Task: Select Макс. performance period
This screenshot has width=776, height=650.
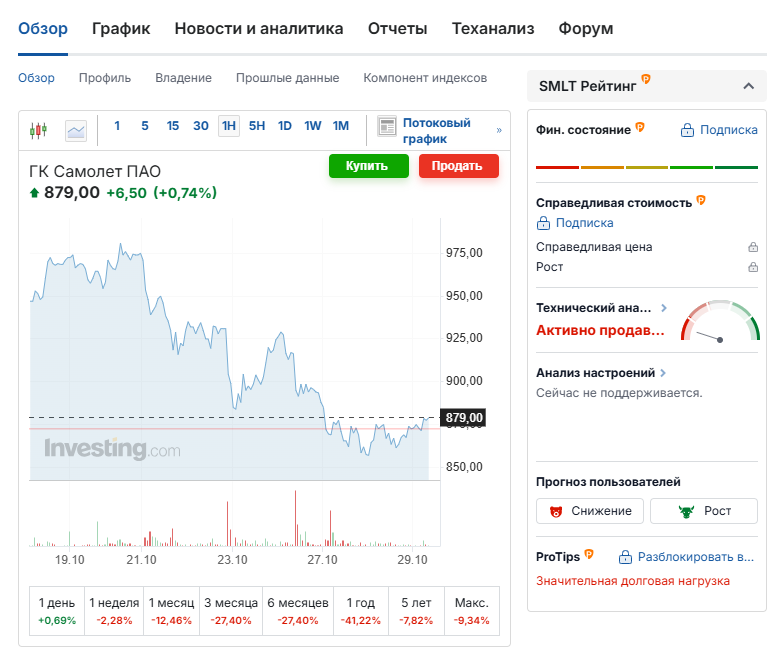Action: [x=472, y=611]
